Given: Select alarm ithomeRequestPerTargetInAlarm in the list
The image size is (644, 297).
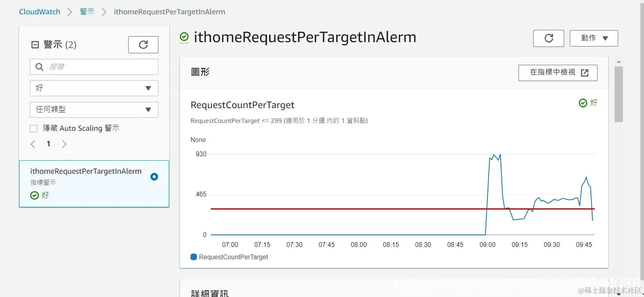Looking at the screenshot, I should (86, 171).
